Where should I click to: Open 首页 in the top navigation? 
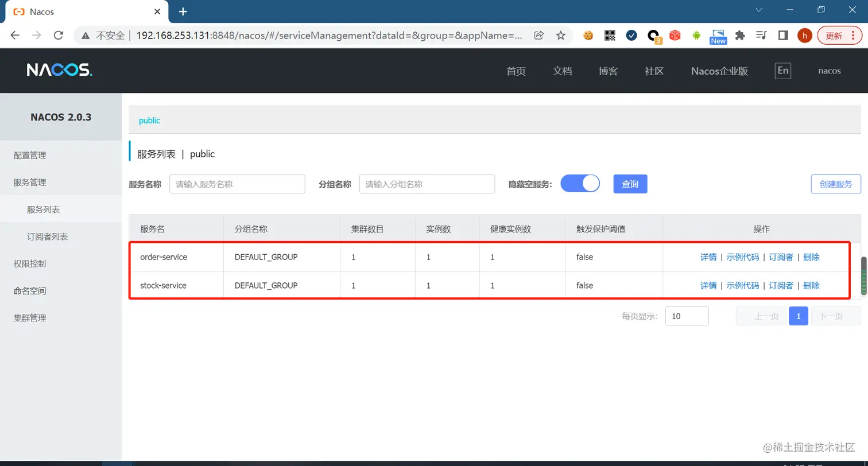[516, 71]
